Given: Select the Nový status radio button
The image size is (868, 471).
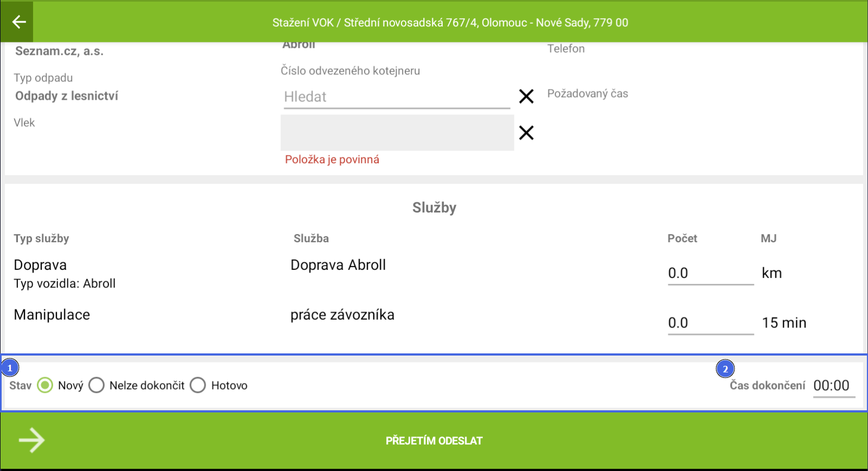Looking at the screenshot, I should [x=45, y=385].
